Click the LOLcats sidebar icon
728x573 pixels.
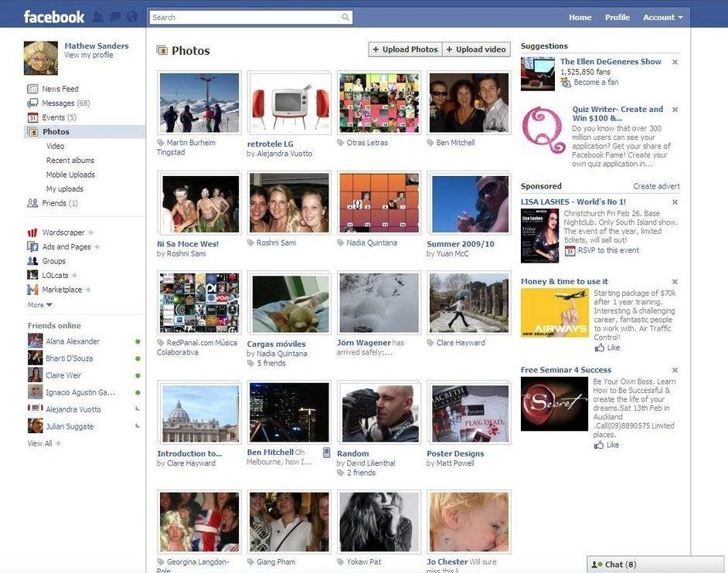point(32,275)
